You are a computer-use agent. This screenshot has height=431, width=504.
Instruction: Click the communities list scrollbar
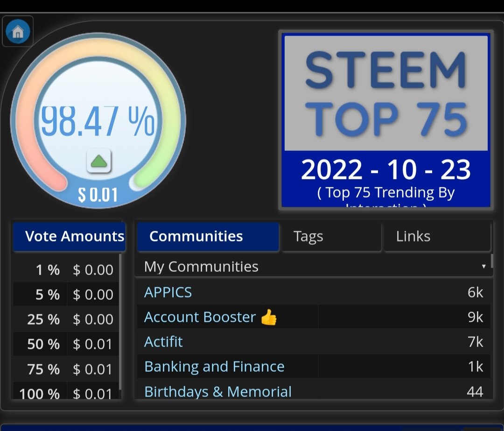tap(492, 261)
